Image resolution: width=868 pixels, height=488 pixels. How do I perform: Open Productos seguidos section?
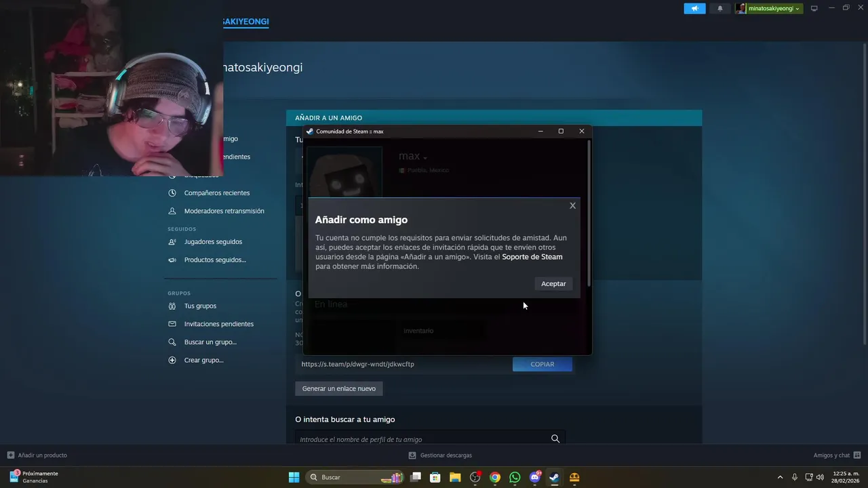215,260
